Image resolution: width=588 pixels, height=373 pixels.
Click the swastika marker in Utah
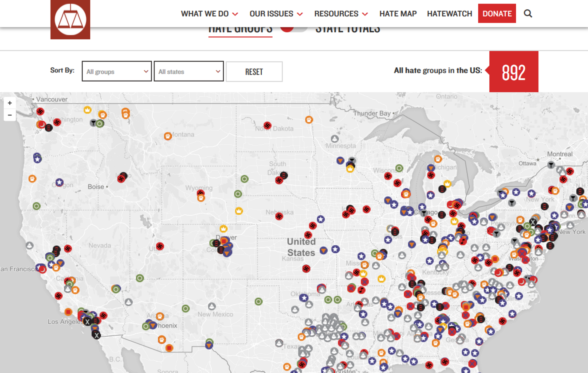tap(160, 246)
